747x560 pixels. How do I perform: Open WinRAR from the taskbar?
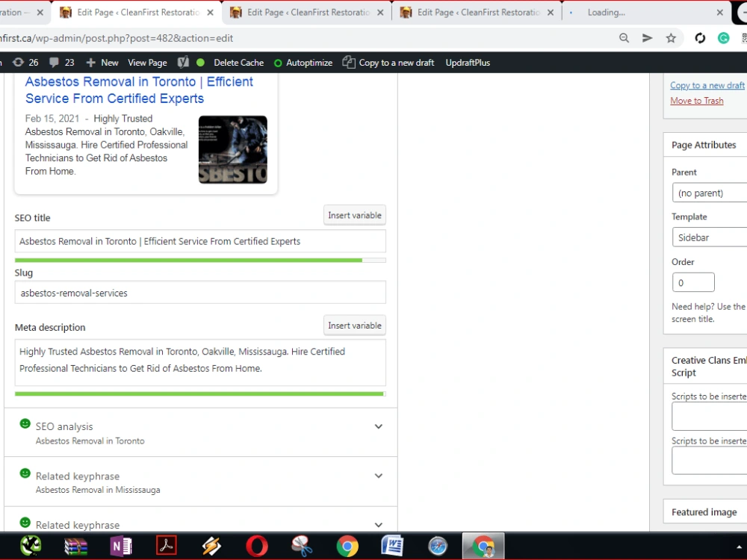click(x=75, y=547)
